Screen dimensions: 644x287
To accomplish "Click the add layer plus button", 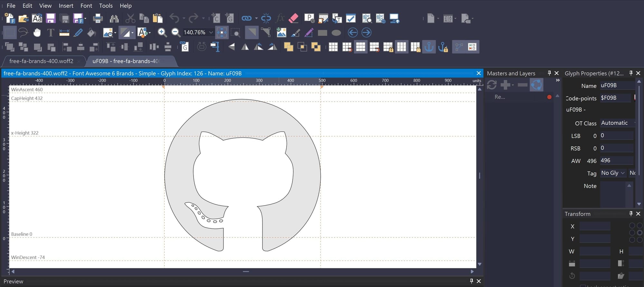I will point(505,85).
